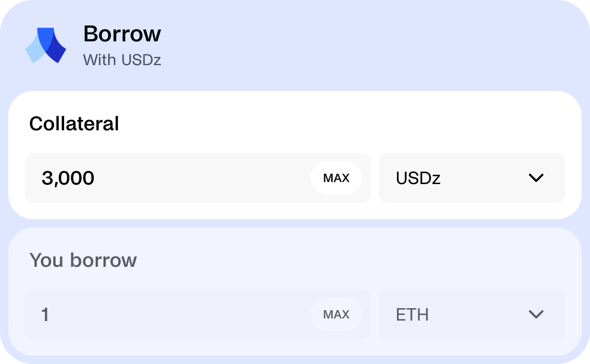Open the USDz collateral token dropdown
Screen dimensions: 590x364
[x=471, y=178]
